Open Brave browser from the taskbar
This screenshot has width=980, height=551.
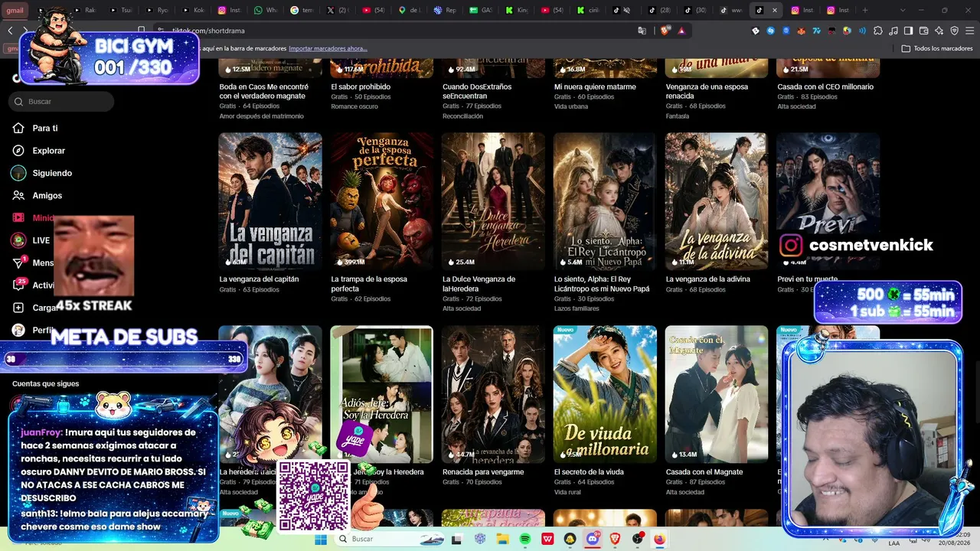(615, 539)
